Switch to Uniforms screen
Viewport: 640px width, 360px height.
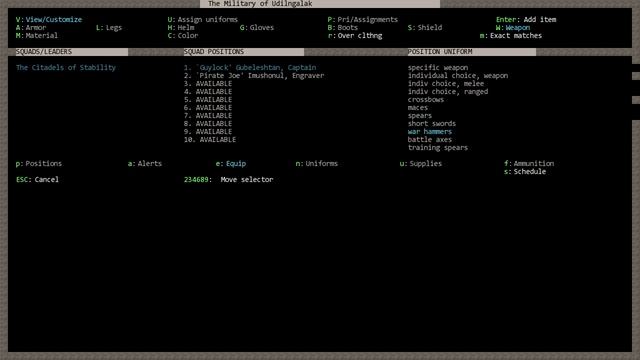[317, 164]
